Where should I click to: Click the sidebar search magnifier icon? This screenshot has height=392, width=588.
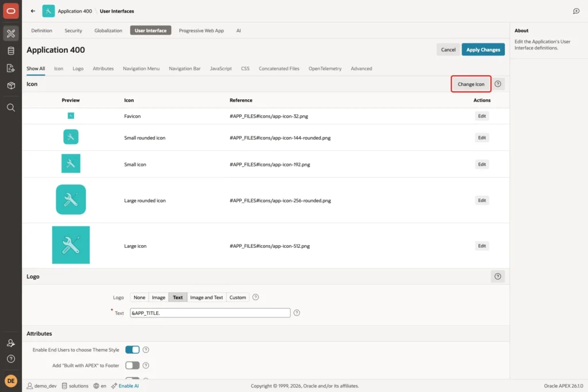click(x=11, y=108)
